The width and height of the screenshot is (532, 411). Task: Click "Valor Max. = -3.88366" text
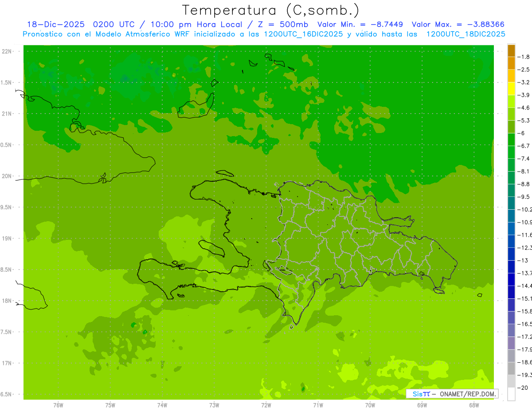click(x=458, y=24)
